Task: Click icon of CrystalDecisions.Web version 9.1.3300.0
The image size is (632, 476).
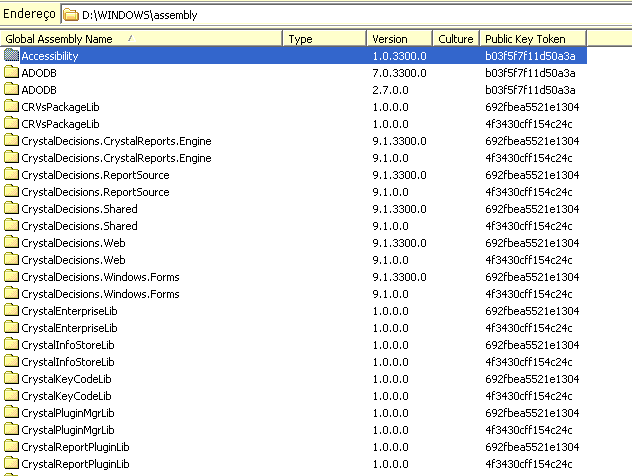Action: [11, 242]
